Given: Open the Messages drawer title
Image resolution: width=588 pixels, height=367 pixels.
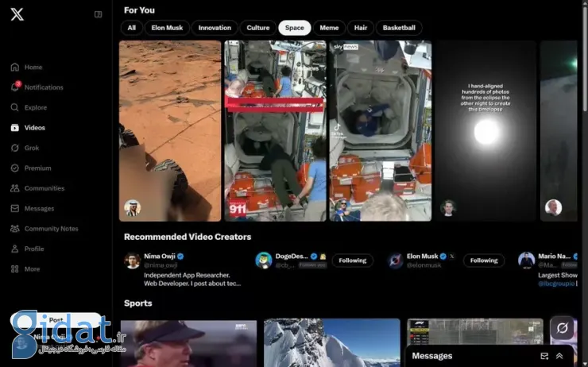Looking at the screenshot, I should pyautogui.click(x=432, y=356).
